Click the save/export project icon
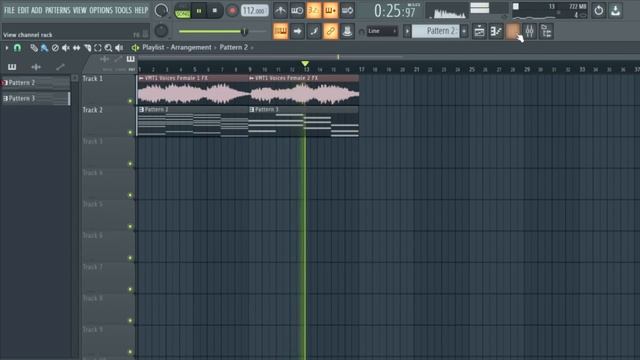This screenshot has height=360, width=640. [x=616, y=11]
